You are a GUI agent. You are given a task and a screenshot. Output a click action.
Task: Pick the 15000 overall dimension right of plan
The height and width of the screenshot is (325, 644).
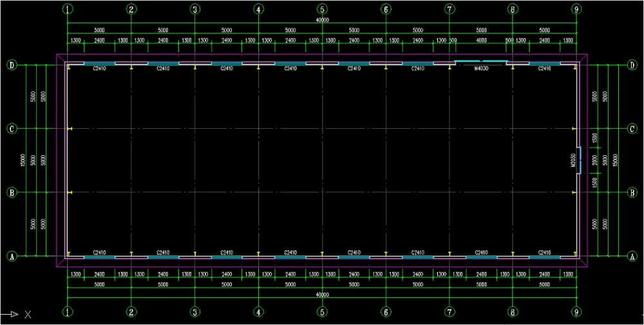click(615, 160)
